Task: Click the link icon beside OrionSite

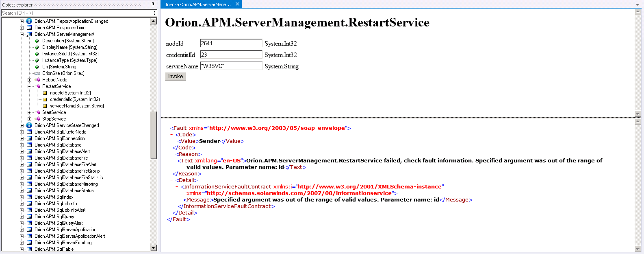Action: pos(37,73)
